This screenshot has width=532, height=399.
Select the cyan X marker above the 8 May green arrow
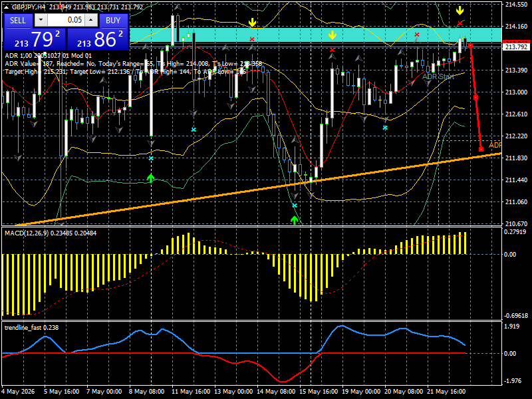coord(151,158)
